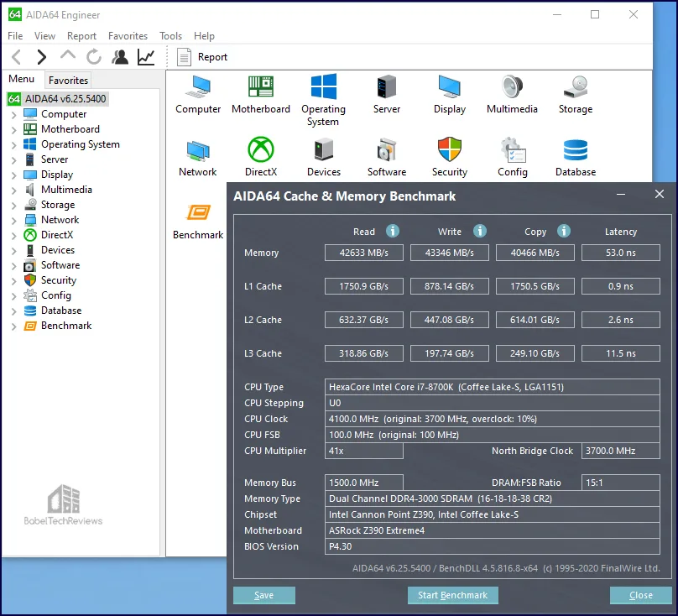The height and width of the screenshot is (616, 678).
Task: Click the Report toolbar button
Action: tap(202, 57)
